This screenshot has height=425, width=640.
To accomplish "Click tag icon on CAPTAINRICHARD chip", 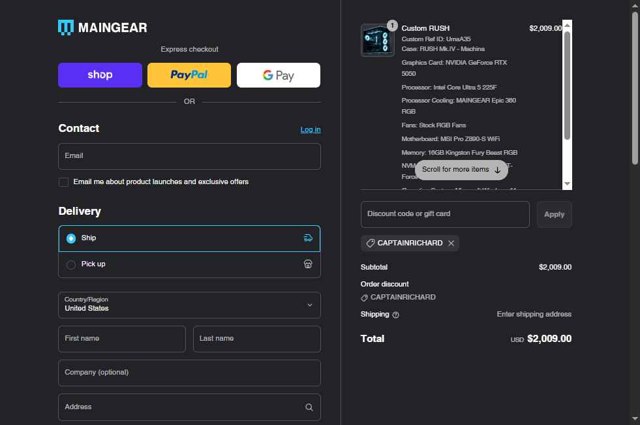I will (370, 243).
